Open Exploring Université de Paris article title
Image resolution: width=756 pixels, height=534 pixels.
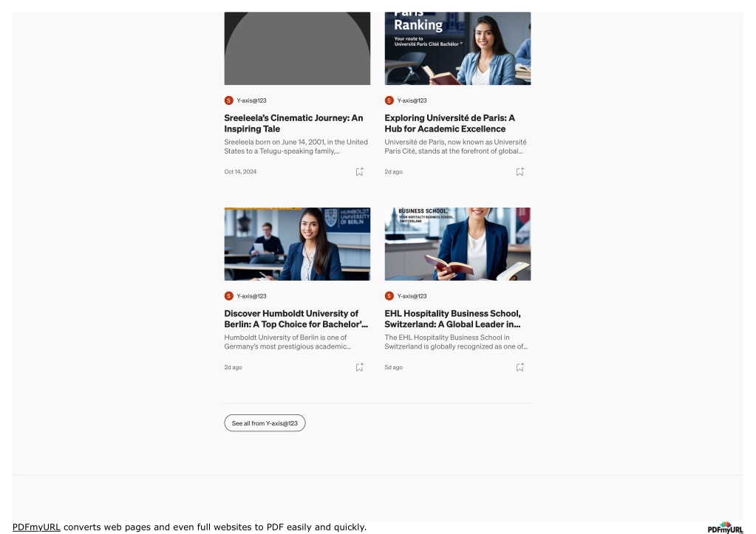(x=449, y=123)
